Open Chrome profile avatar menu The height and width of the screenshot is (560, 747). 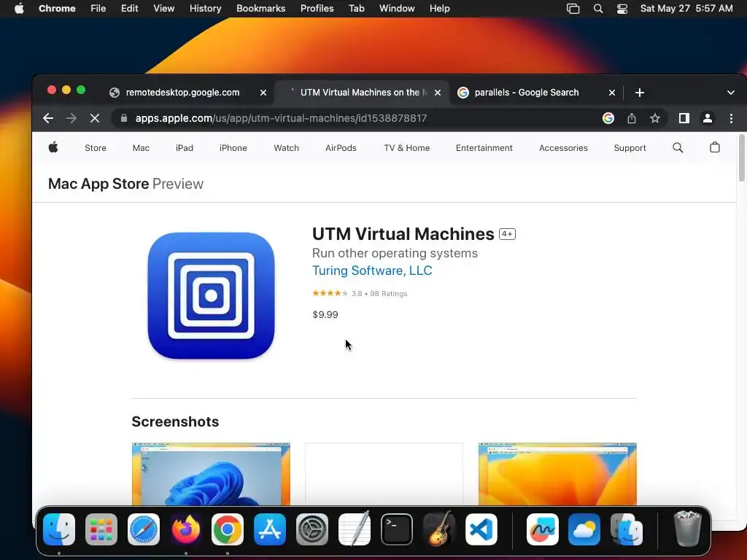[708, 118]
